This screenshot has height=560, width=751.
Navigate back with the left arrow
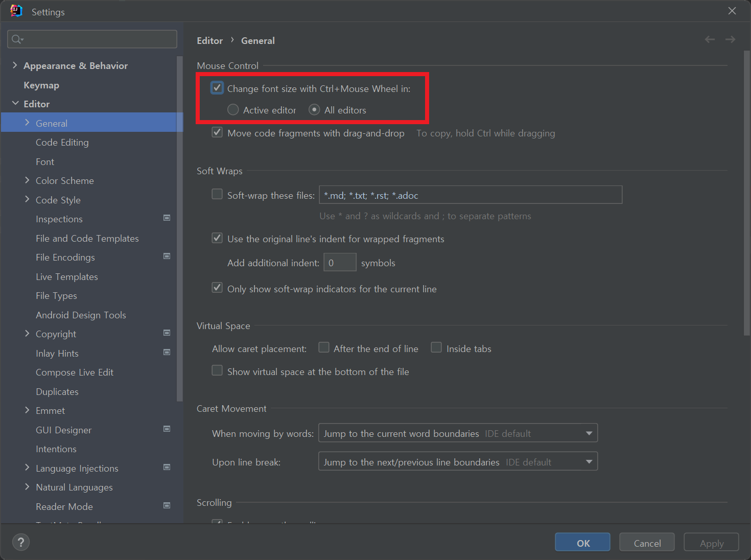[x=710, y=39]
